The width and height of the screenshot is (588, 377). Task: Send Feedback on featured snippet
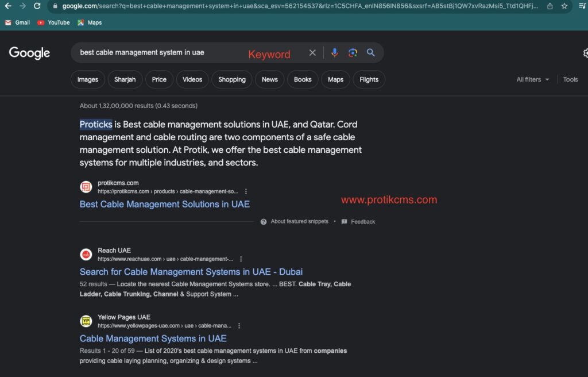363,222
